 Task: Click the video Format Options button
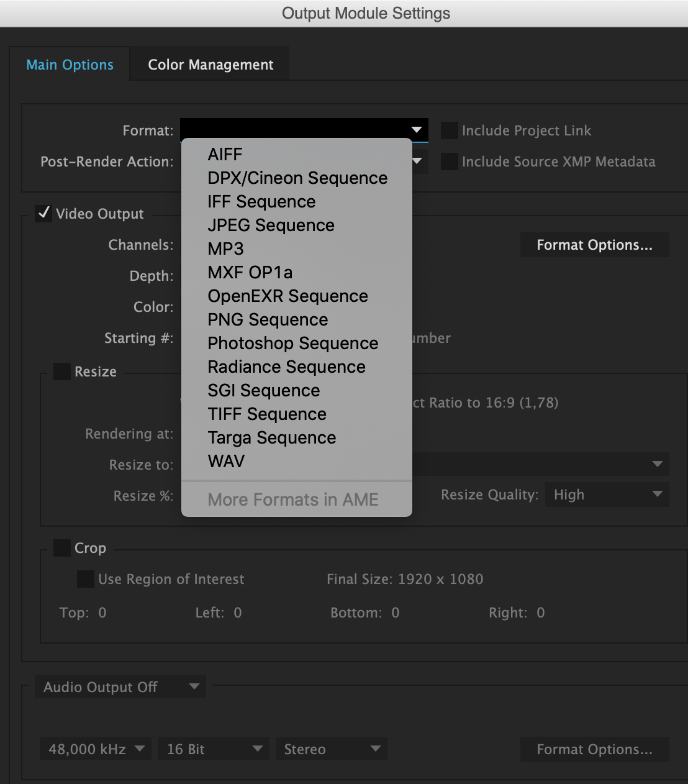pyautogui.click(x=594, y=244)
